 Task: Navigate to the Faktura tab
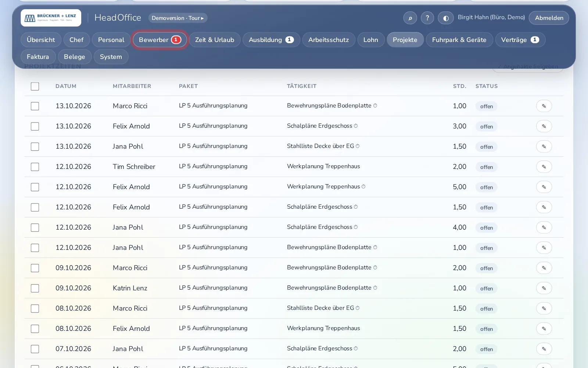click(38, 57)
